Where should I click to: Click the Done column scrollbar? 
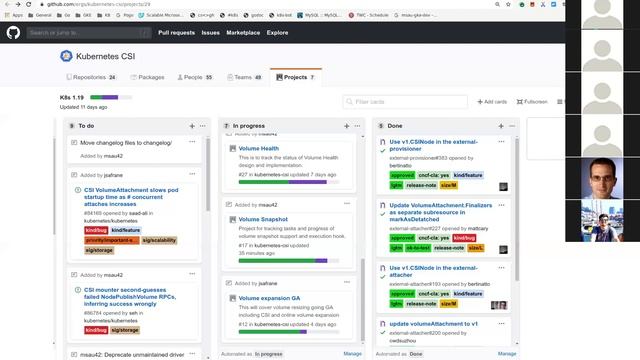517,209
